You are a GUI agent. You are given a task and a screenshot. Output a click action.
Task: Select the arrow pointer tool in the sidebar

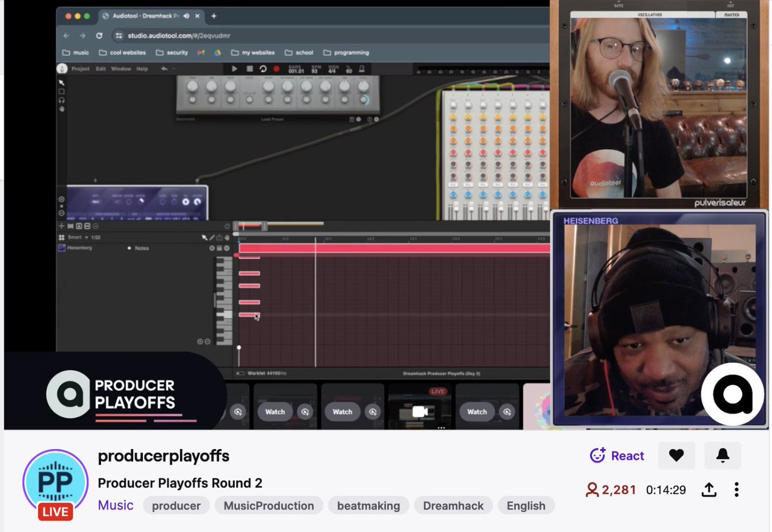62,82
